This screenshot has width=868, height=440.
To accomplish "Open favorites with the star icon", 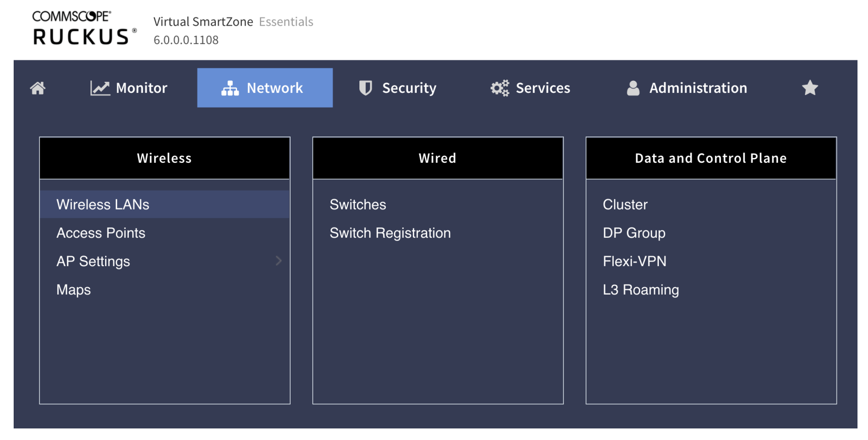I will click(x=810, y=88).
